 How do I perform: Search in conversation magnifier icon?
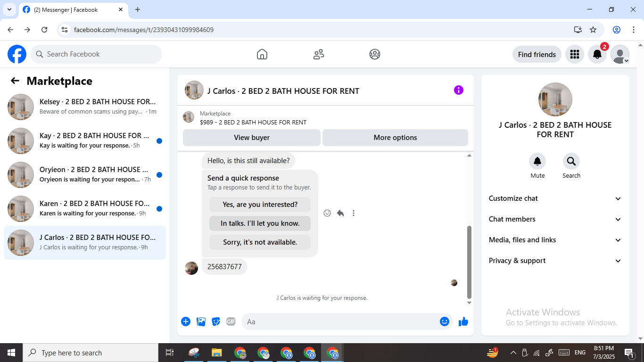pyautogui.click(x=571, y=162)
